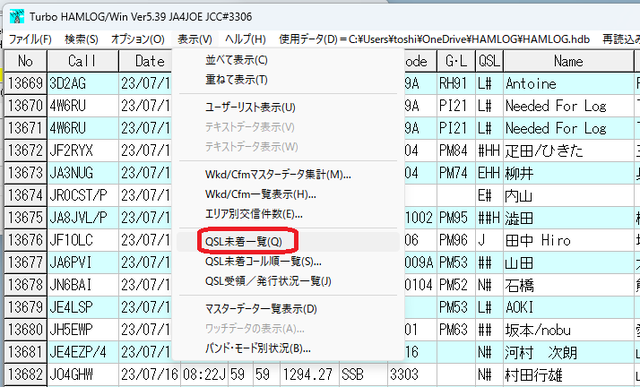
Task: Select row number 13682
Action: click(25, 374)
